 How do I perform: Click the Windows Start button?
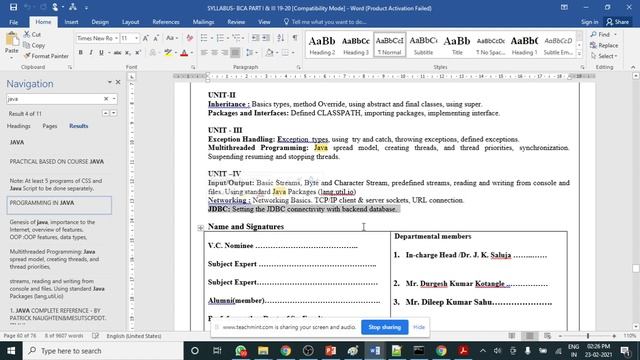point(11,351)
